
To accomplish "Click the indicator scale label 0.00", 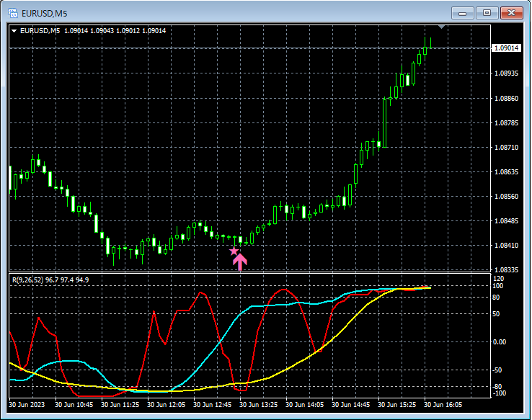I will coord(499,342).
